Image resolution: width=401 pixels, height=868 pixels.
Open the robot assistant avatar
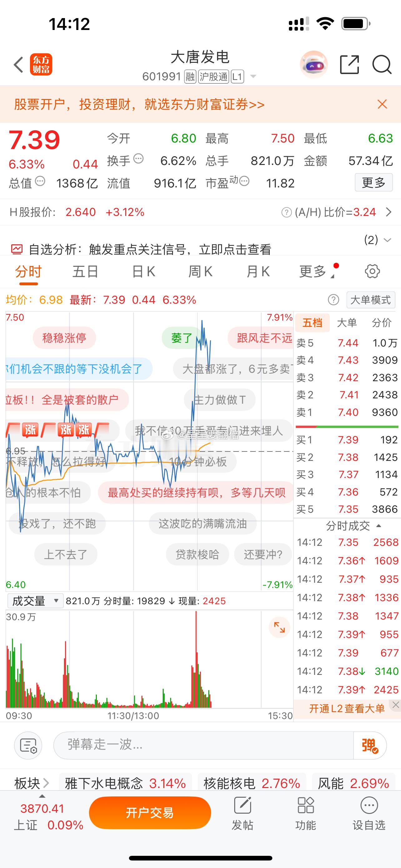click(314, 64)
